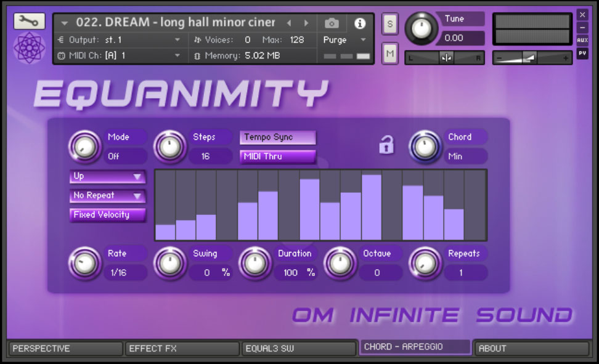Image resolution: width=599 pixels, height=364 pixels.
Task: Toggle Fixed Velocity
Action: 107,215
